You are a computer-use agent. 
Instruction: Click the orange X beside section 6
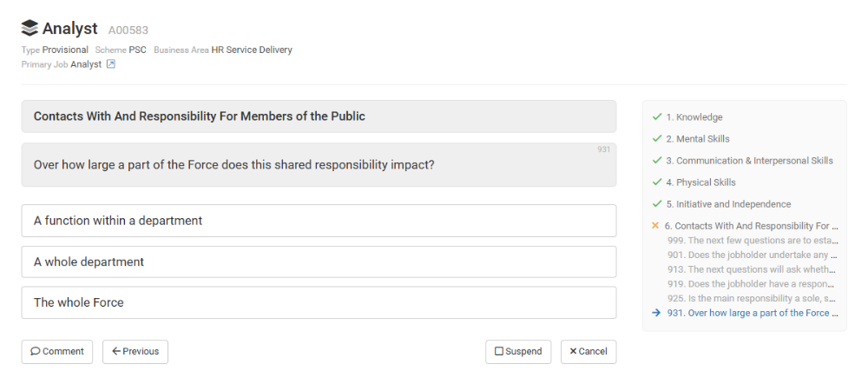pyautogui.click(x=655, y=226)
